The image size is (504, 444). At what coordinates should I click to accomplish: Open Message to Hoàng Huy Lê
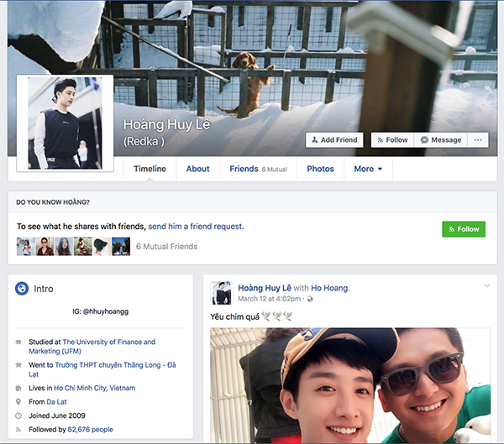pyautogui.click(x=440, y=140)
